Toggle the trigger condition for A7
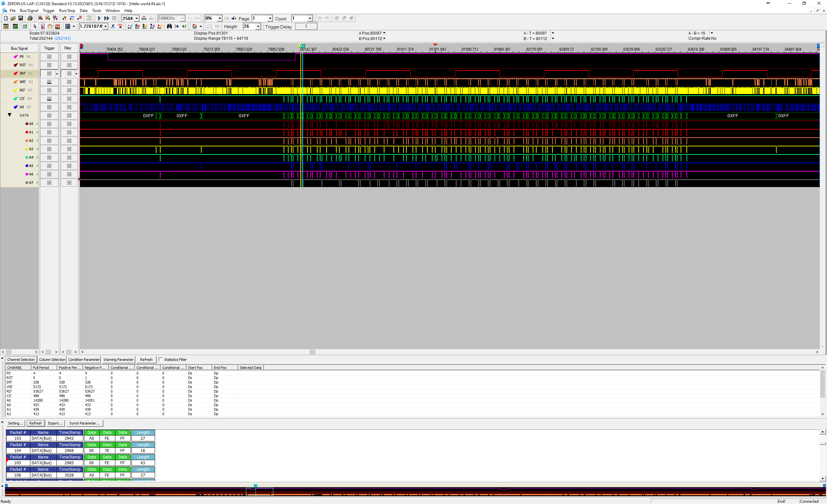Screen dimensions: 827x504 point(49,183)
